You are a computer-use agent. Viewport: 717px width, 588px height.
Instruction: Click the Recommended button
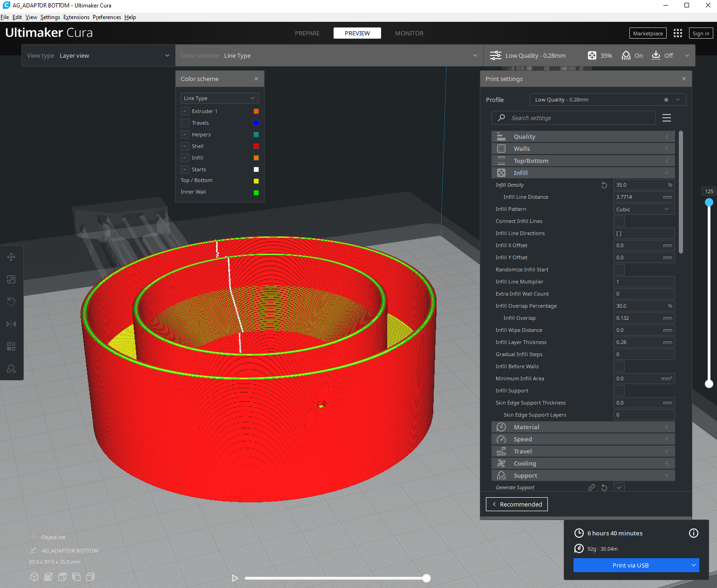coord(517,504)
